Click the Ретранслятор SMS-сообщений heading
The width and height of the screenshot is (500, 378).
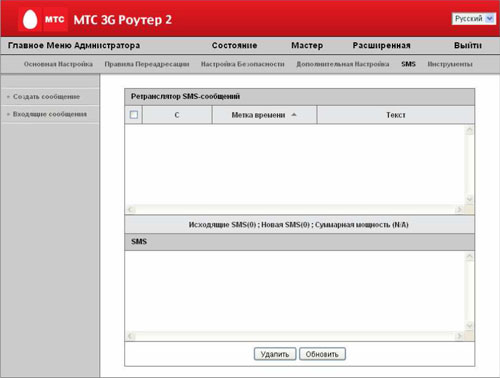pyautogui.click(x=185, y=97)
